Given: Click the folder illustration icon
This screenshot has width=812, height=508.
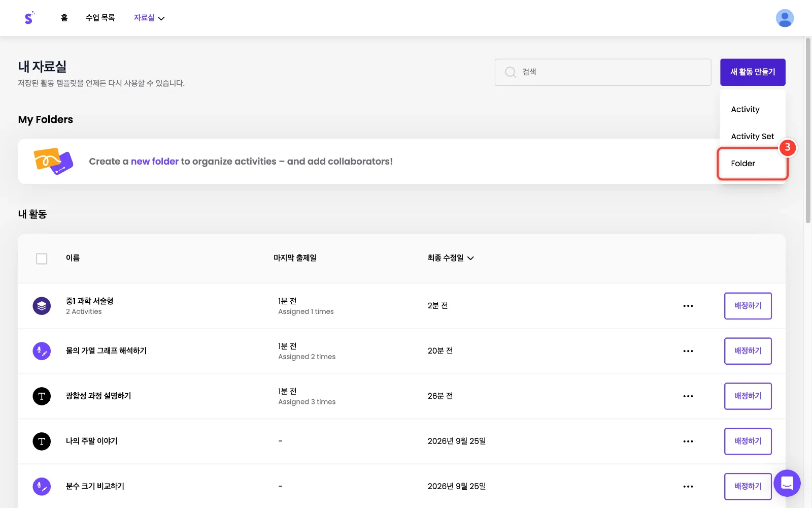Looking at the screenshot, I should click(53, 161).
